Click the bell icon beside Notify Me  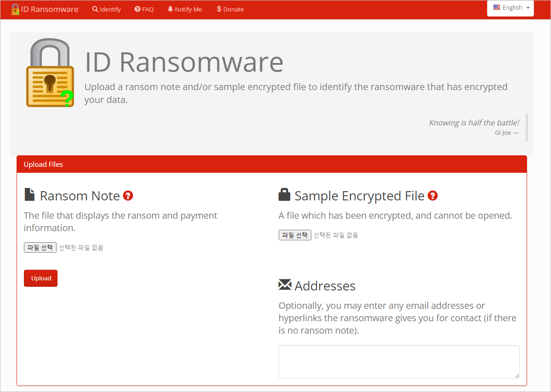(171, 9)
